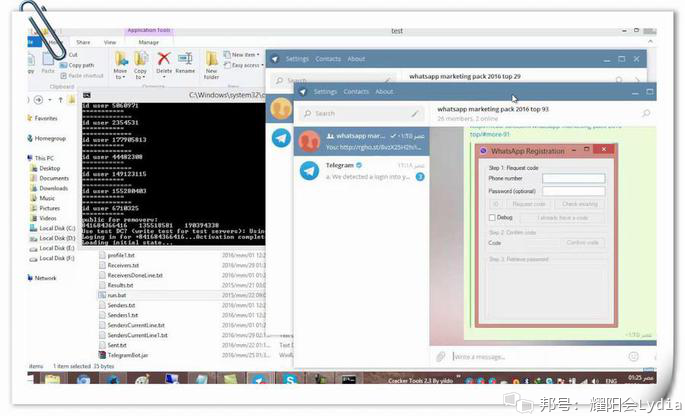Click the Skype icon in the taskbar
The image size is (685, 416).
coord(290,378)
